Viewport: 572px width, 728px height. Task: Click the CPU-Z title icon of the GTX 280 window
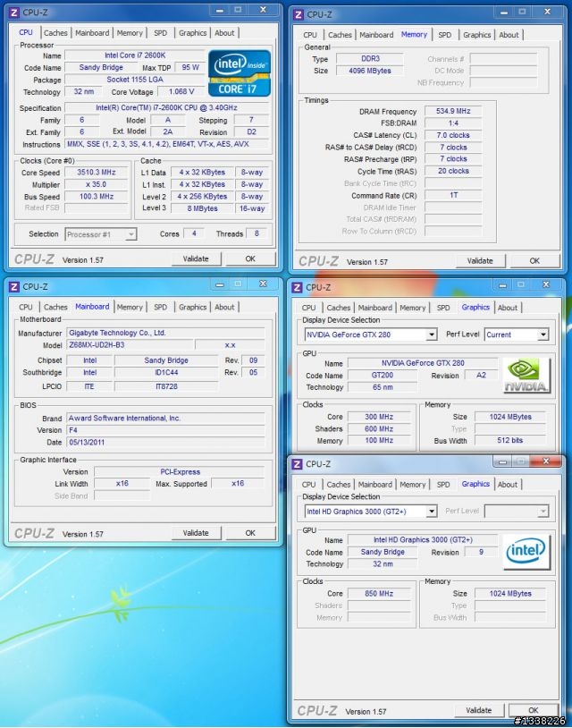[298, 287]
